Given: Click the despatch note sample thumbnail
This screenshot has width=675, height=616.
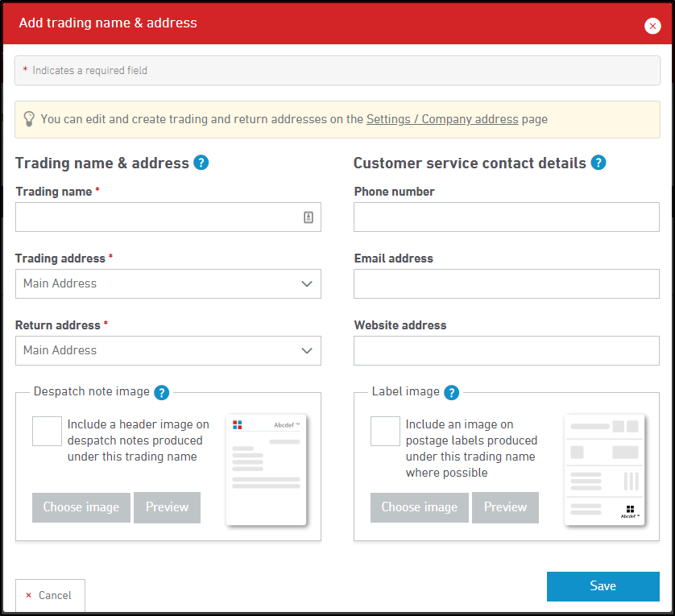Looking at the screenshot, I should (267, 470).
